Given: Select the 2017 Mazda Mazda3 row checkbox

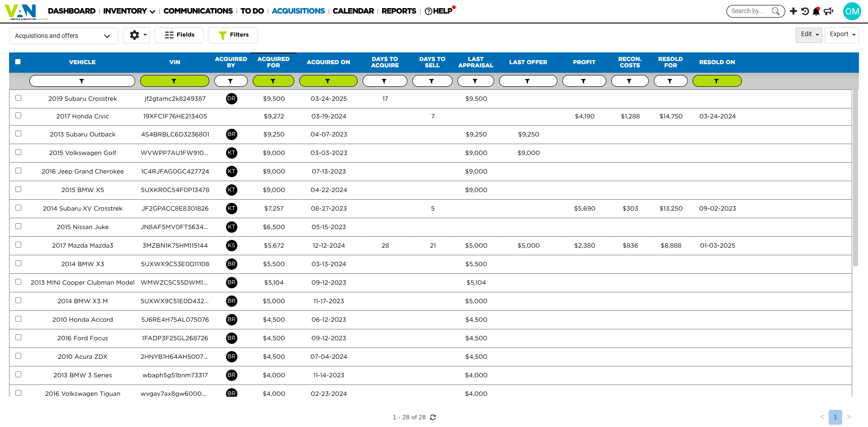Looking at the screenshot, I should 19,245.
